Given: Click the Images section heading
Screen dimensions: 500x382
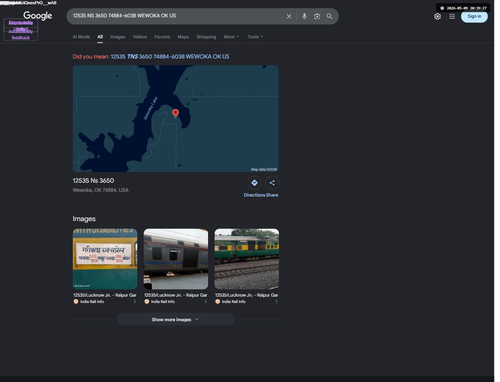Looking at the screenshot, I should click(x=84, y=219).
